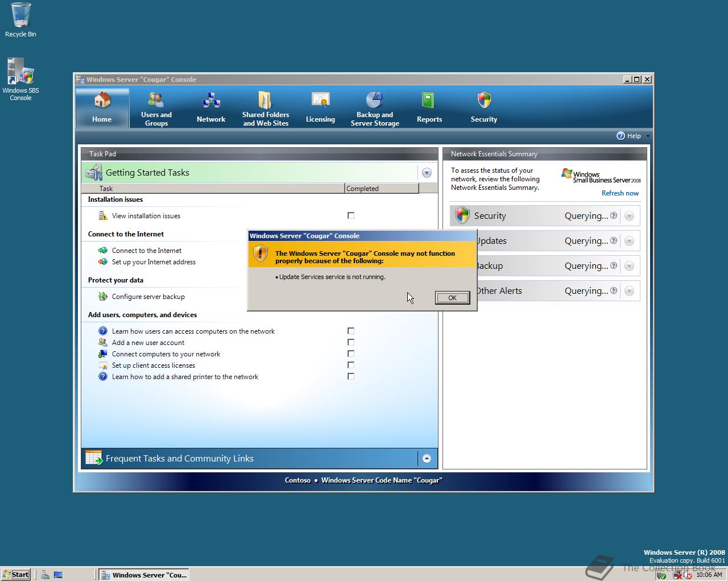Check Learn how to add shared printer box
The height and width of the screenshot is (582, 728).
[351, 376]
